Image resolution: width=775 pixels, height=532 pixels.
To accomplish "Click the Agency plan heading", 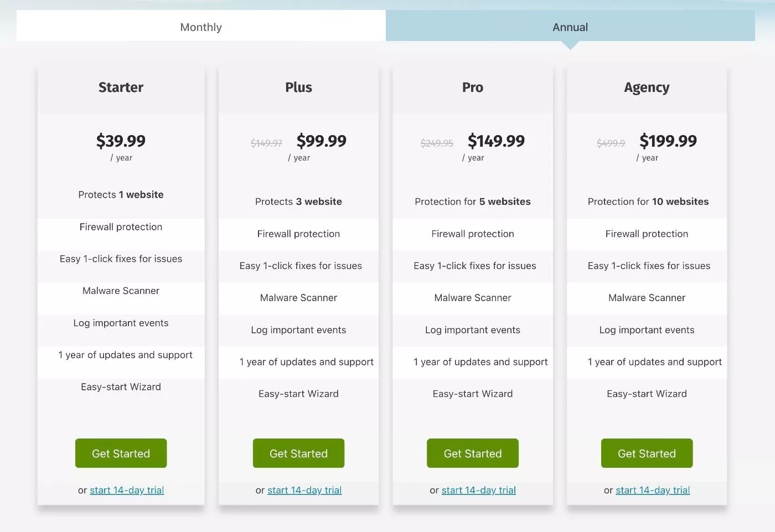I will 647,87.
